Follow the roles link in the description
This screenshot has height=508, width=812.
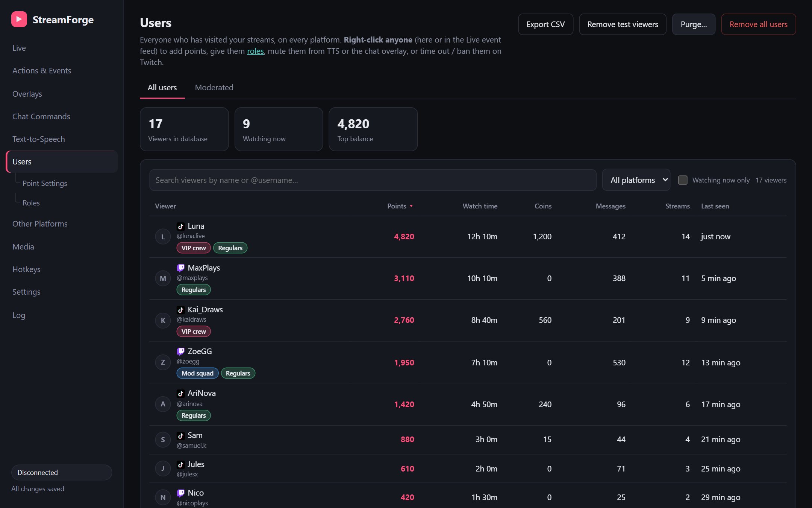255,51
